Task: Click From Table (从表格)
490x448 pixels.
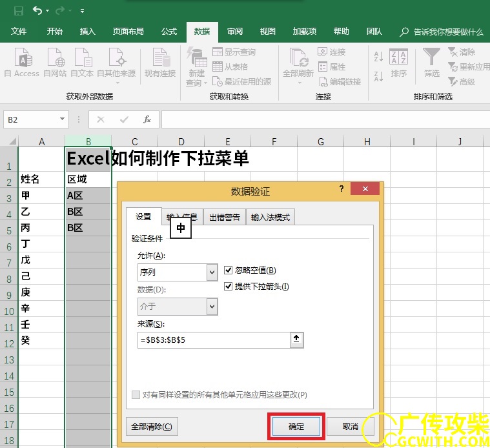Action: click(230, 66)
